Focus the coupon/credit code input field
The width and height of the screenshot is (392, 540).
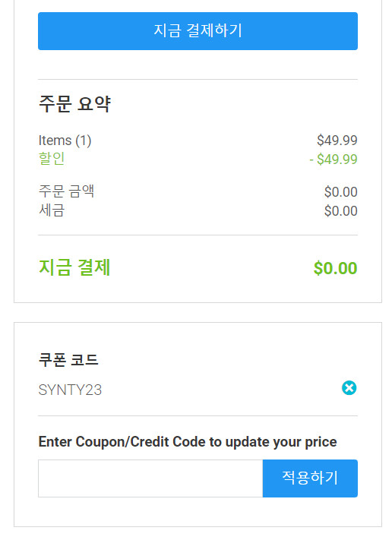pos(150,478)
